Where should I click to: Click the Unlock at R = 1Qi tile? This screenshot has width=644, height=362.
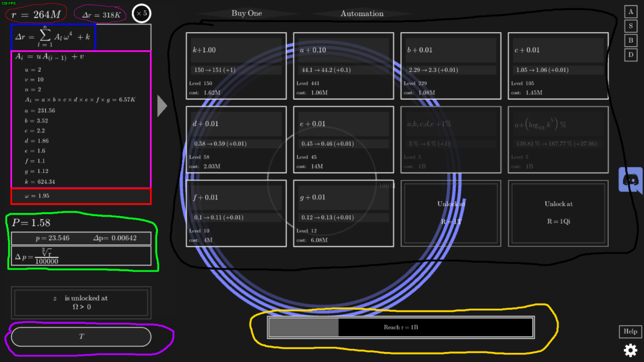[x=557, y=213]
